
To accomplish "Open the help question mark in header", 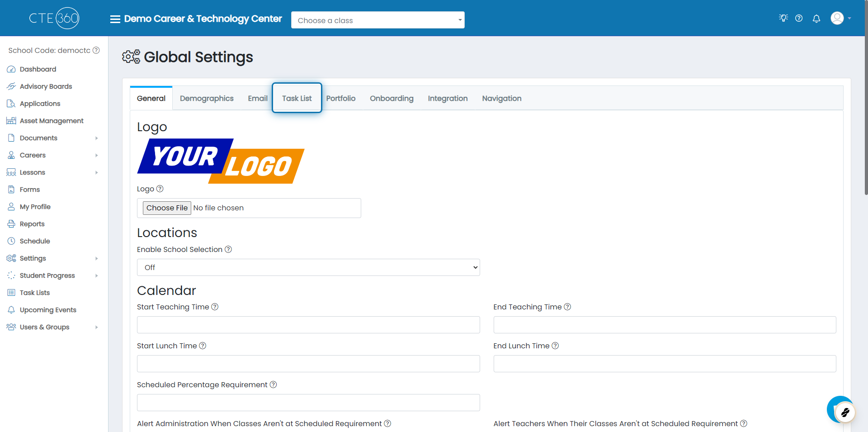I will [x=799, y=19].
